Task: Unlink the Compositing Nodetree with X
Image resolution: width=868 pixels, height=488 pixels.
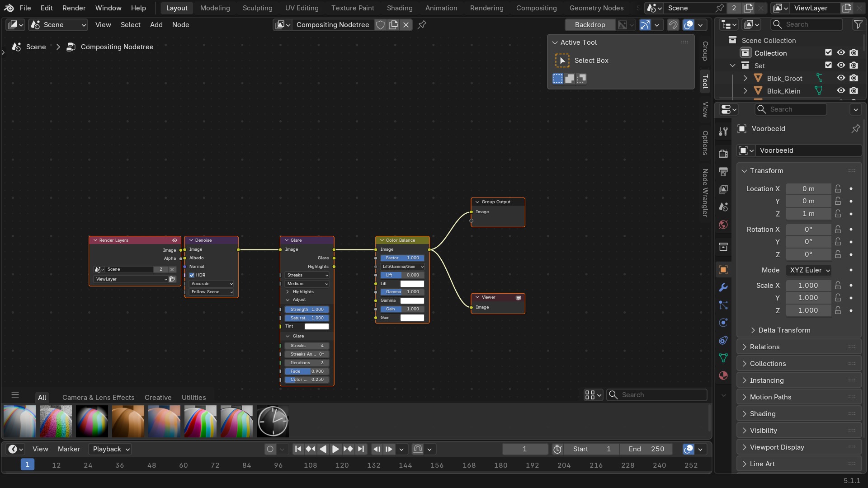Action: coord(406,25)
